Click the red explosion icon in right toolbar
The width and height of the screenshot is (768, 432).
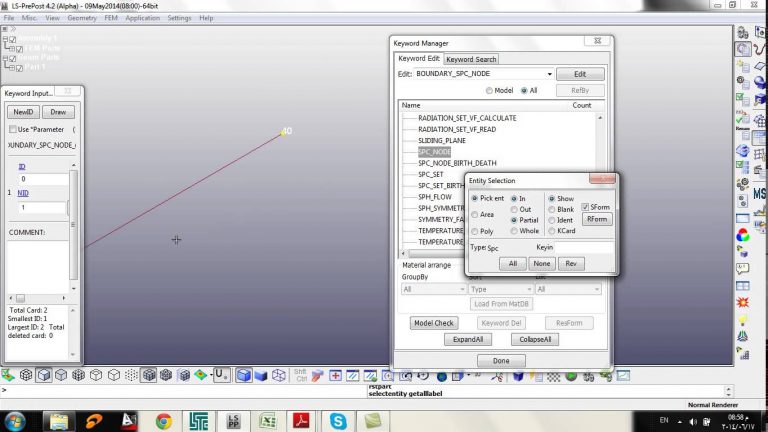743,301
